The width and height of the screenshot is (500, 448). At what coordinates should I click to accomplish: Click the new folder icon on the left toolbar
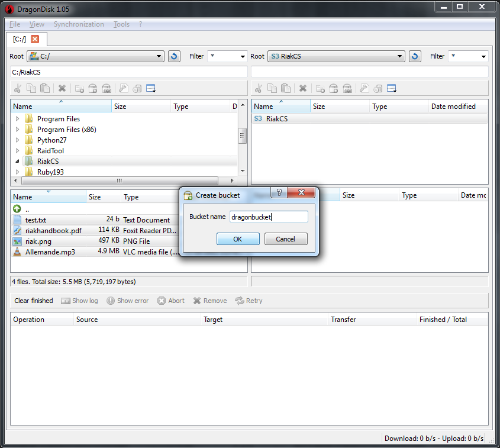(79, 88)
